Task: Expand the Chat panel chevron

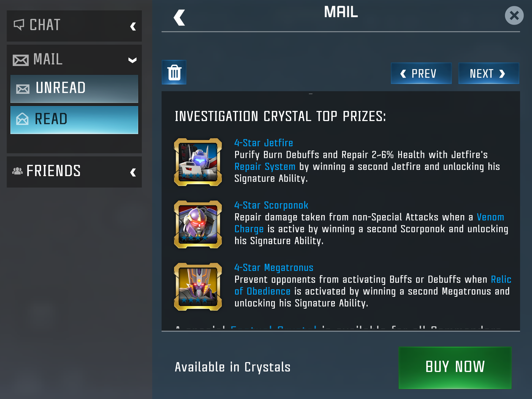Action: (x=133, y=26)
